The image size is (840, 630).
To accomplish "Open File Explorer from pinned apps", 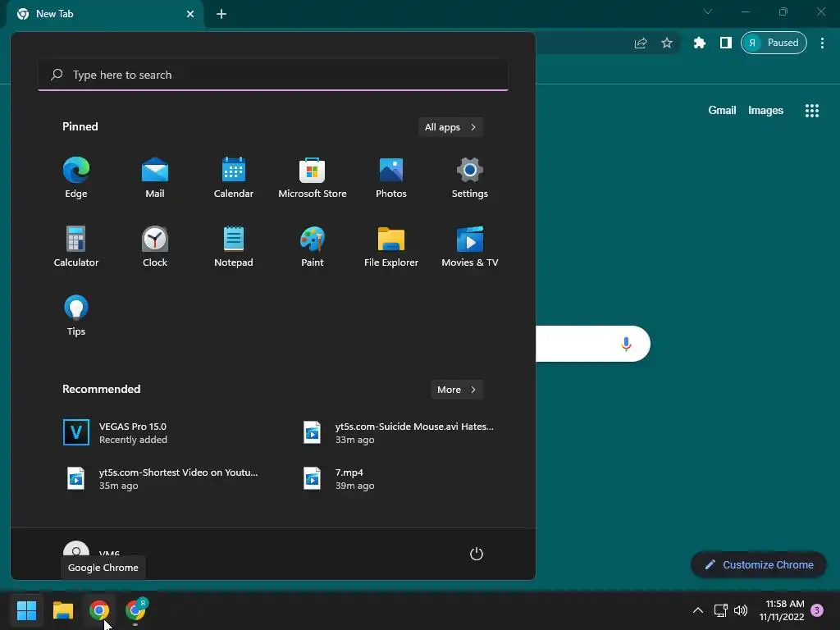I will point(391,246).
